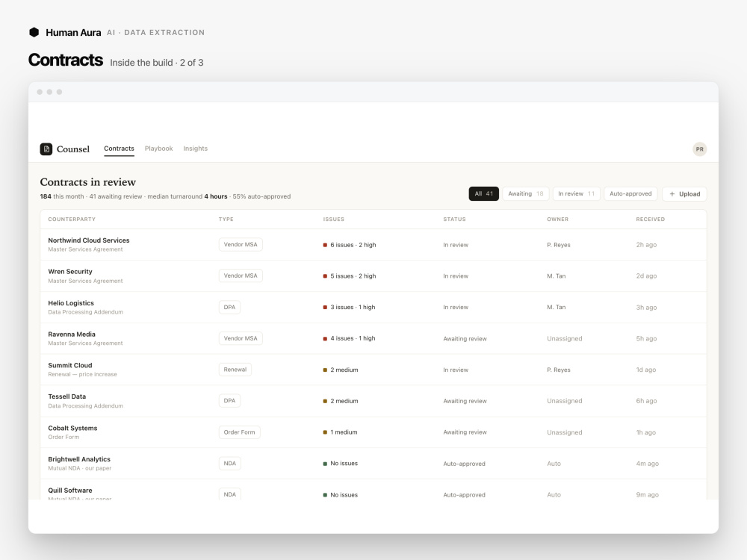
Task: Click Auto owner in Brightwell Analytics row
Action: 554,464
